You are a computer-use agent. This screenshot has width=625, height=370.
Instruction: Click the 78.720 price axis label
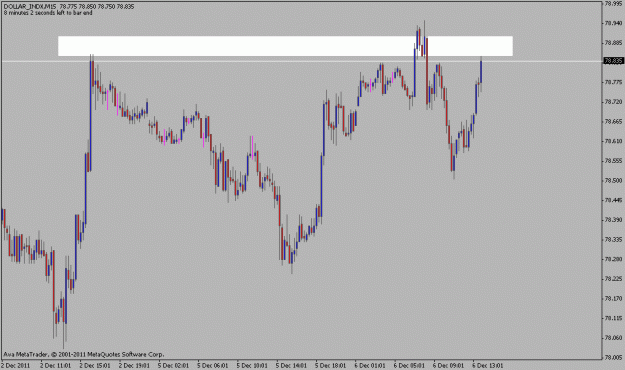point(613,102)
